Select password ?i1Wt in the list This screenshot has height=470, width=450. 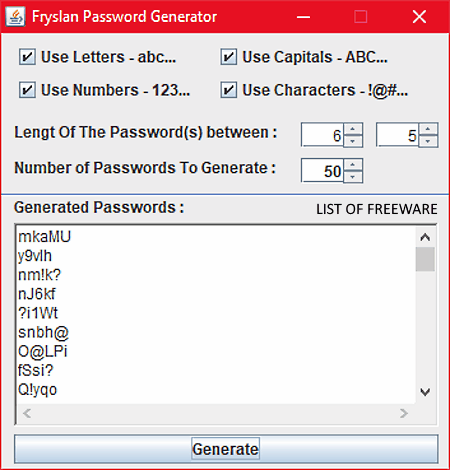click(x=38, y=313)
